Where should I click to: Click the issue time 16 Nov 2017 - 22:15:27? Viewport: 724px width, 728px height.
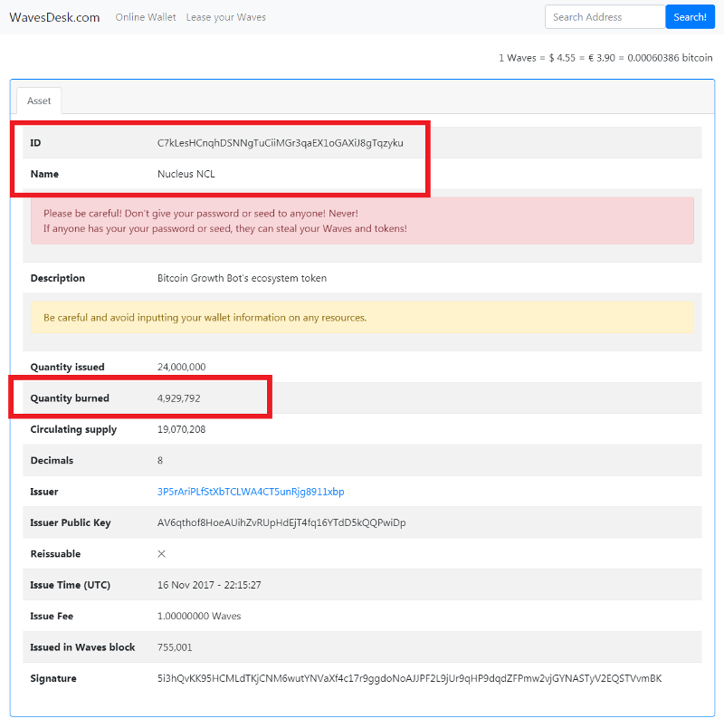pos(209,585)
